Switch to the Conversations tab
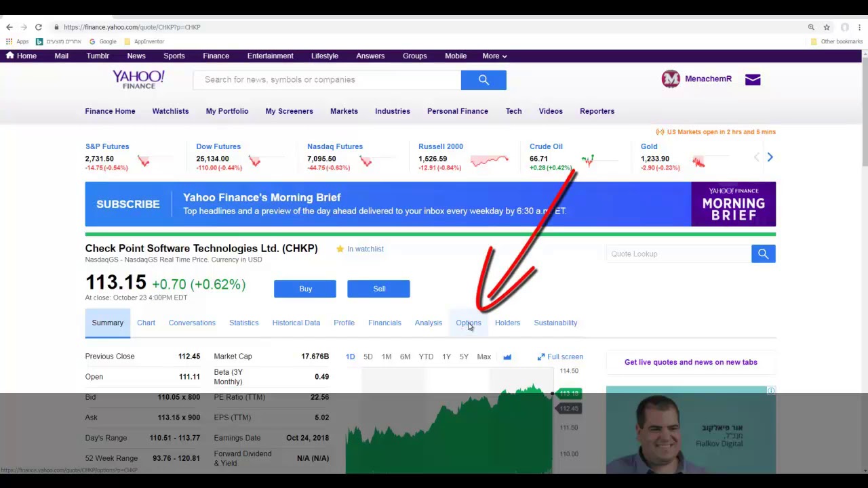868x488 pixels. pyautogui.click(x=192, y=323)
